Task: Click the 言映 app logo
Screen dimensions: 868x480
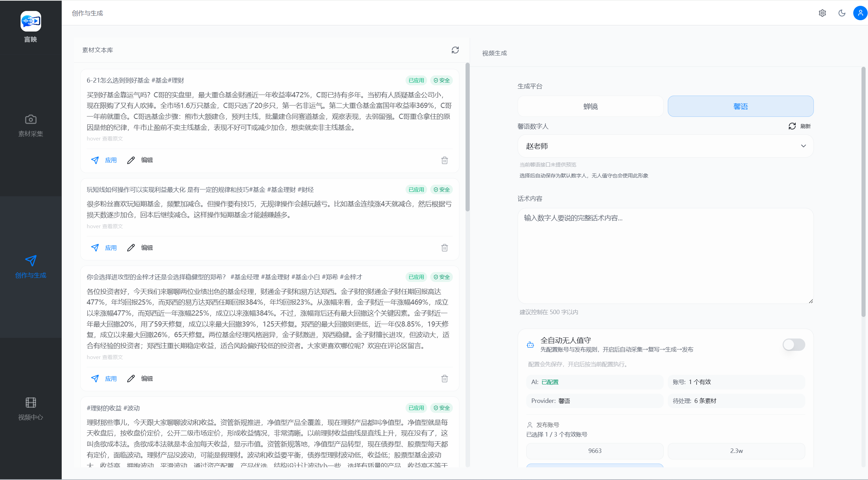Action: (x=31, y=21)
